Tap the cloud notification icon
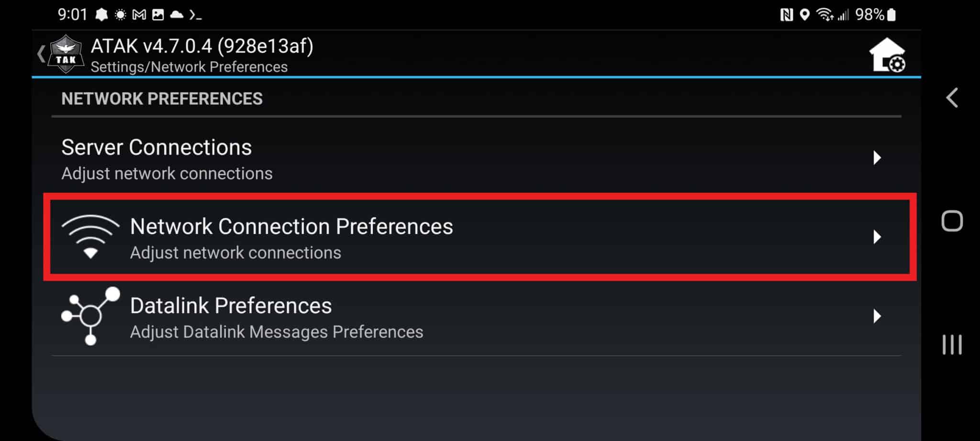Viewport: 980px width, 441px height. [x=177, y=15]
